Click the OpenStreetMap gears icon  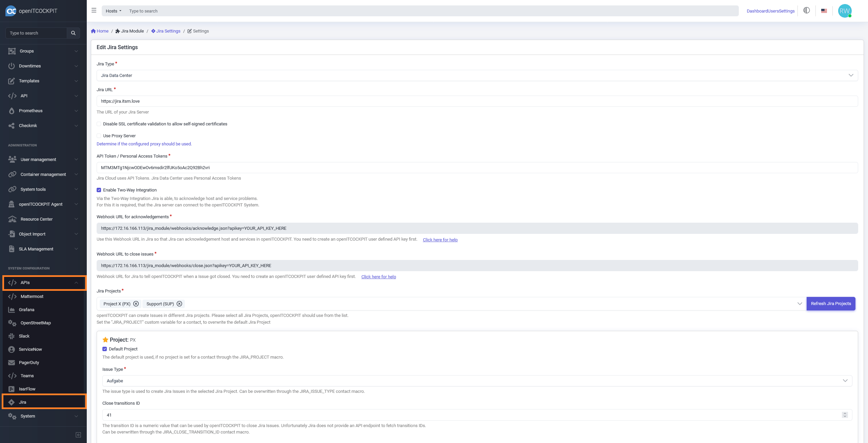[x=12, y=323]
